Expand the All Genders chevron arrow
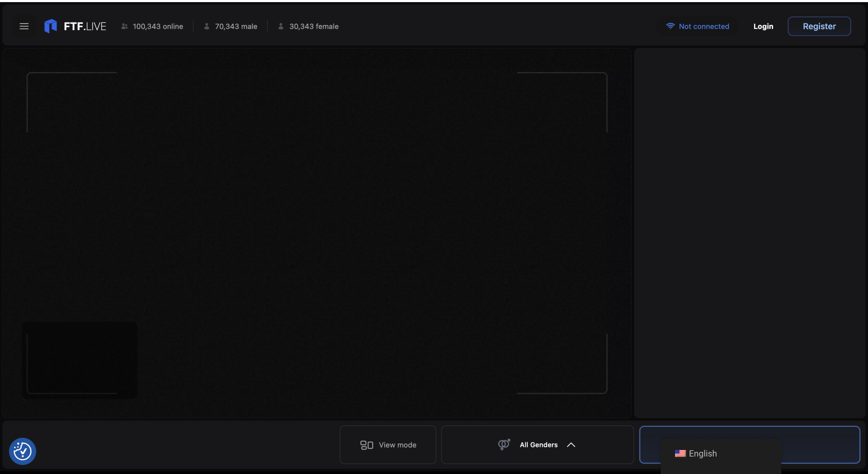This screenshot has height=474, width=868. [571, 445]
